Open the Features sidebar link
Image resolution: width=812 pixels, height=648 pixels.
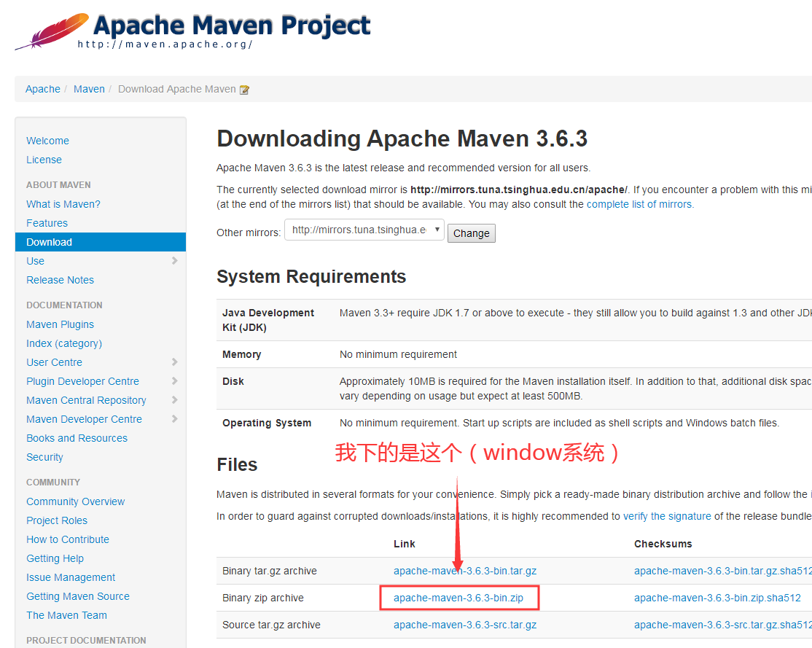tap(47, 223)
